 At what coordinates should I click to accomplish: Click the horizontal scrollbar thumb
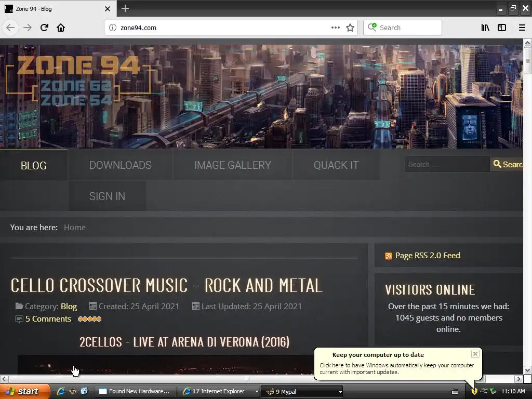[x=247, y=379]
